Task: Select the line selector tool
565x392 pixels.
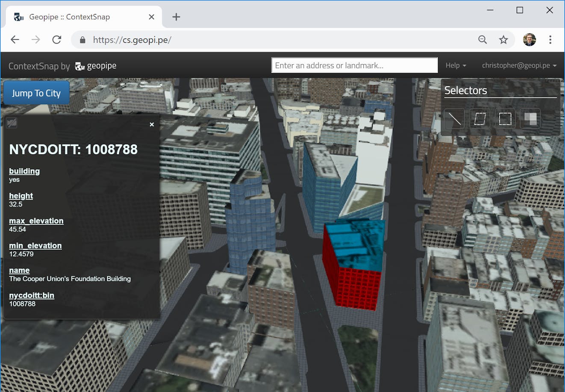Action: (x=454, y=119)
